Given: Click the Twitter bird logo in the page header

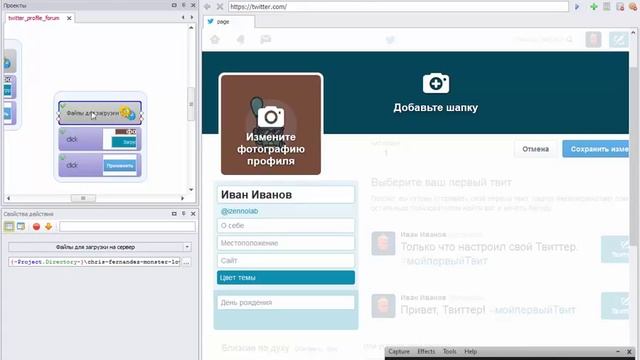Looking at the screenshot, I should point(391,40).
